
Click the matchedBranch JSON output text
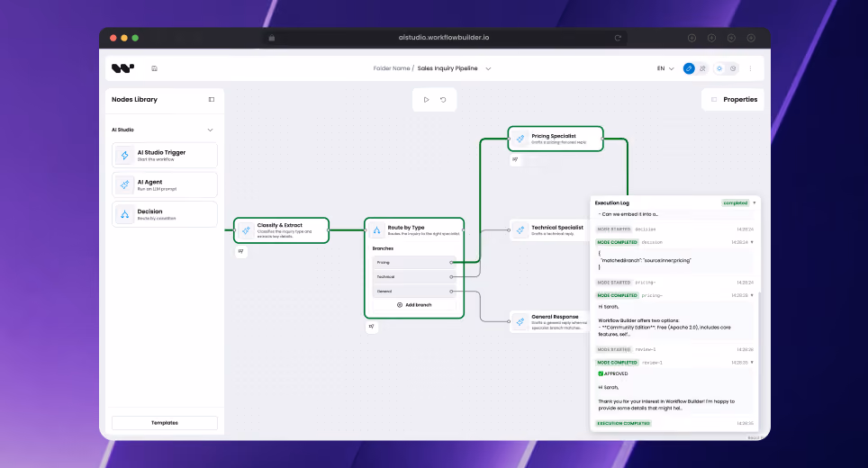coord(646,261)
